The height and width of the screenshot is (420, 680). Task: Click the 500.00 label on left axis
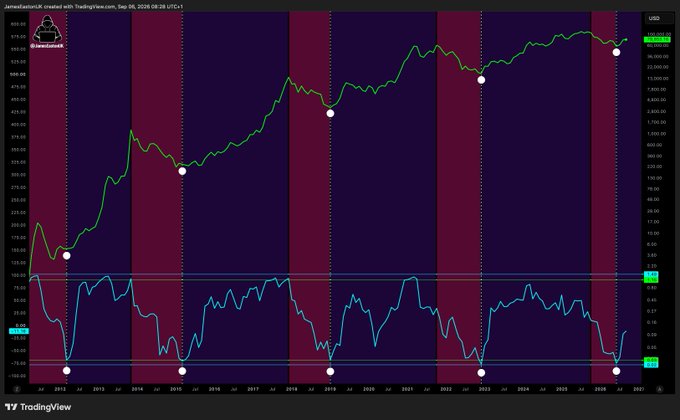coord(19,74)
